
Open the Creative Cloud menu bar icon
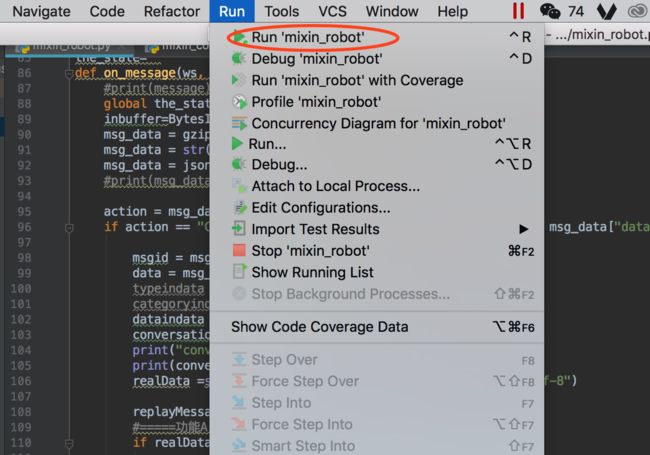click(638, 11)
